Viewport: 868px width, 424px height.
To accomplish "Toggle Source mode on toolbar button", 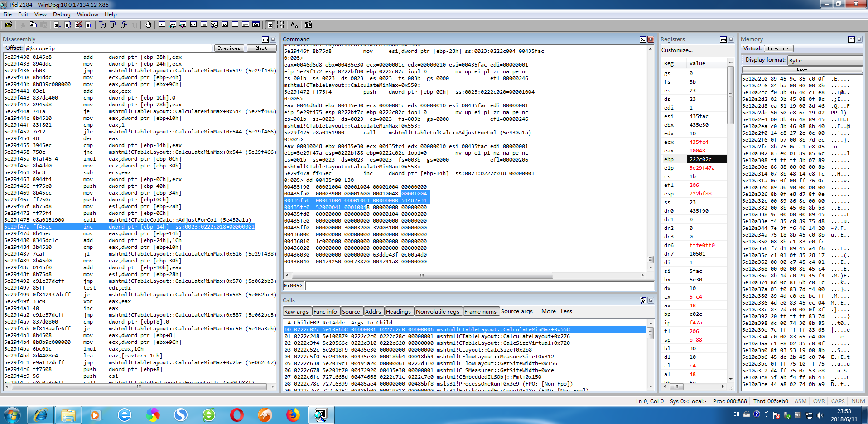I will (270, 24).
